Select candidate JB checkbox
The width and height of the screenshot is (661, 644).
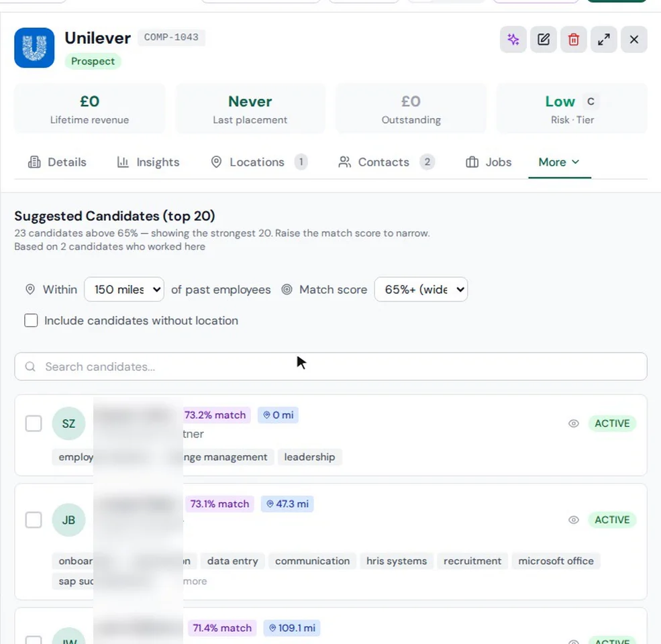[x=34, y=520]
